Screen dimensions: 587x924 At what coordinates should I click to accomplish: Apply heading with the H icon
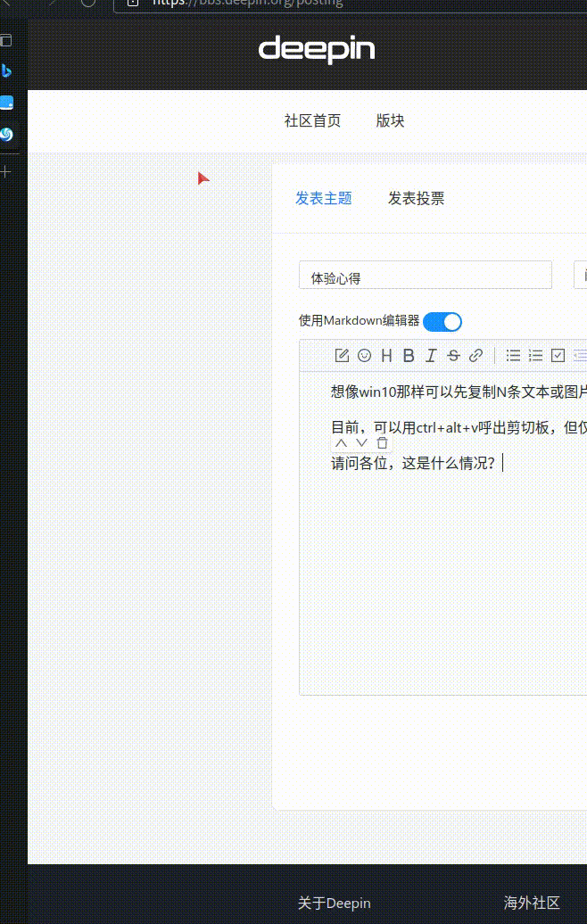[x=386, y=355]
